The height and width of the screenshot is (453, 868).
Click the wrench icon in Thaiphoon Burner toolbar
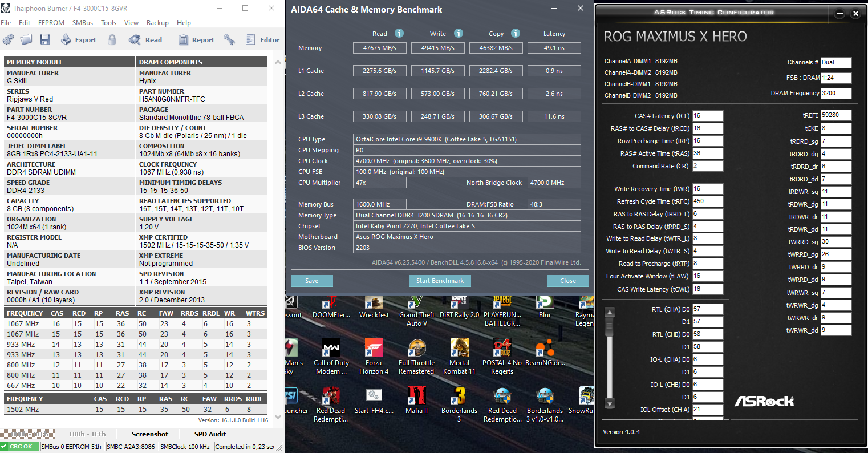pyautogui.click(x=229, y=39)
